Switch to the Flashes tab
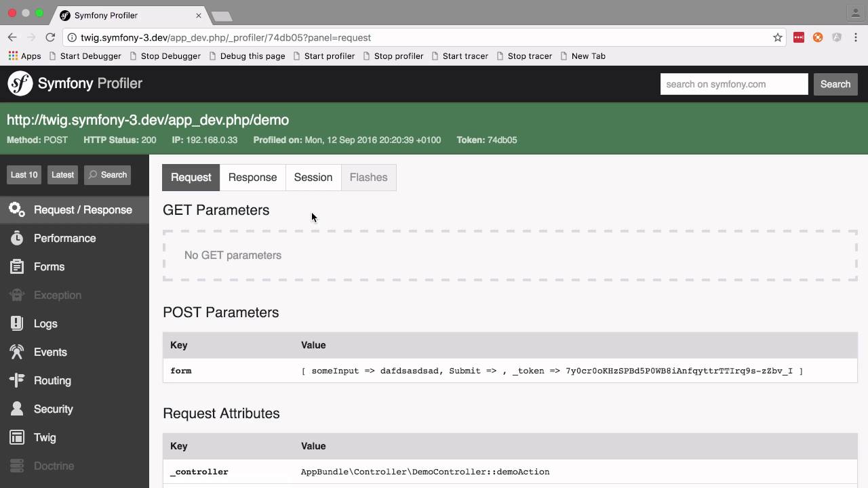868x488 pixels. (x=368, y=178)
